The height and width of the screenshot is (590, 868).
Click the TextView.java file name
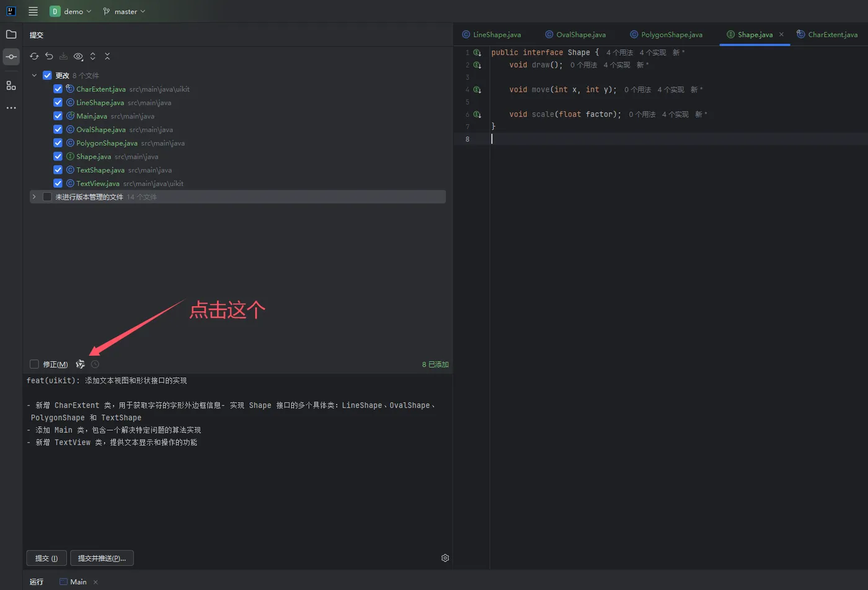pos(98,183)
